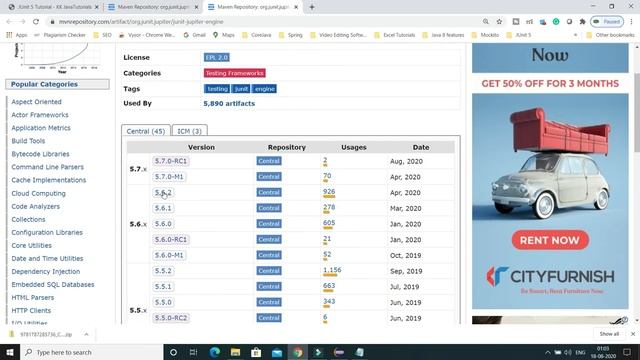The image size is (640, 360).
Task: Open the Mockito bookmarks folder
Action: [x=485, y=35]
